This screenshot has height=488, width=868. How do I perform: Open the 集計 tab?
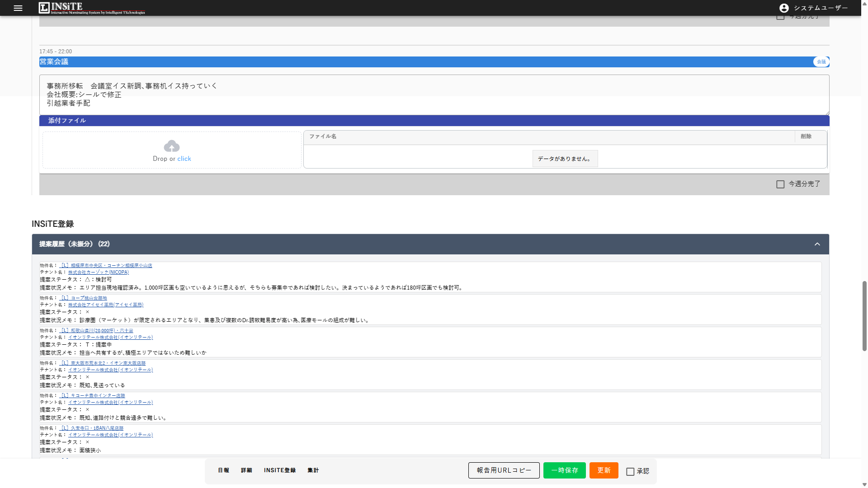coord(313,470)
